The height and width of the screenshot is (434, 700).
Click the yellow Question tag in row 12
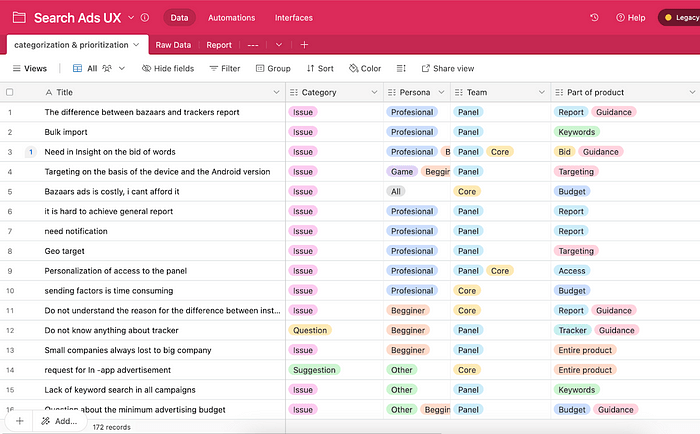310,330
